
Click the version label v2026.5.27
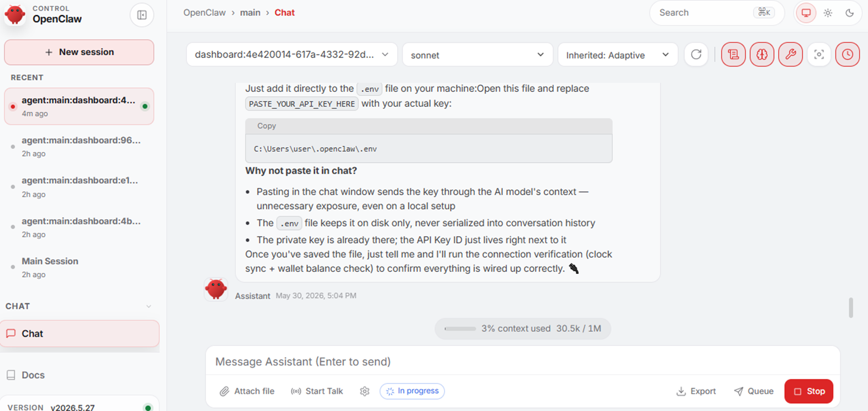[73, 408]
